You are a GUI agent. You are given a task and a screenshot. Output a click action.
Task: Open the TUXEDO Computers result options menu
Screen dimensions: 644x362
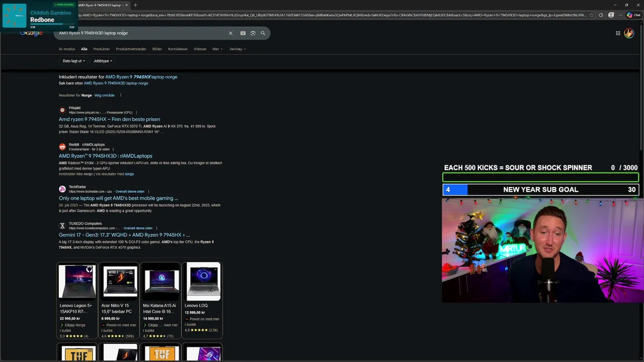click(156, 228)
